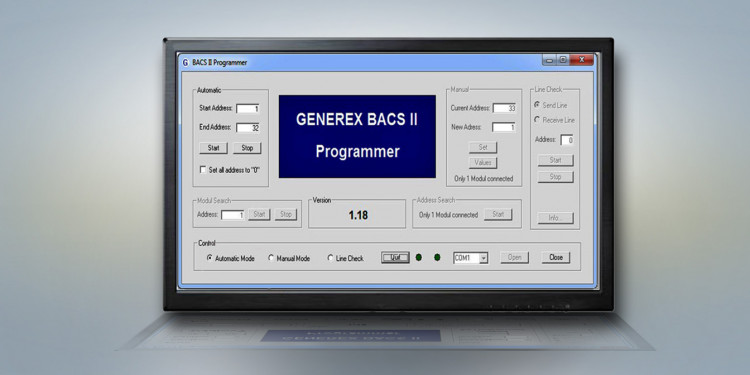The height and width of the screenshot is (375, 750).
Task: Click the focused button beside the LEDs
Action: (x=396, y=257)
